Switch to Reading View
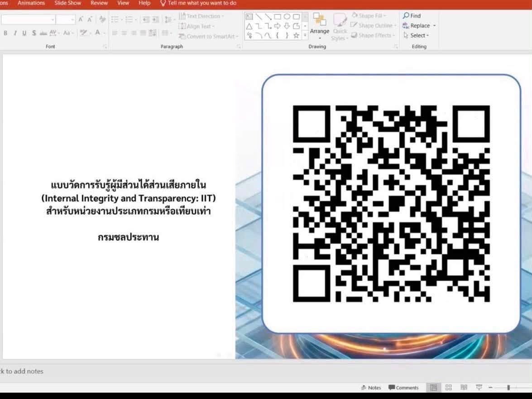This screenshot has width=532, height=399. pos(464,388)
